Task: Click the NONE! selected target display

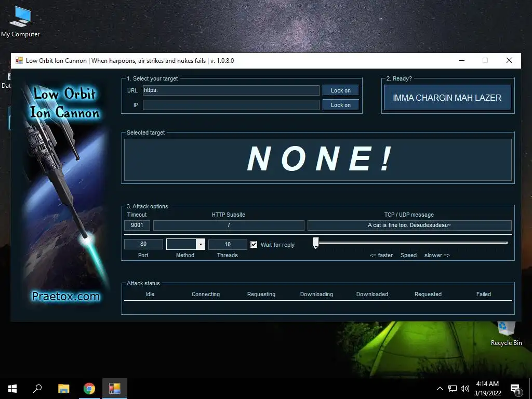Action: point(318,159)
